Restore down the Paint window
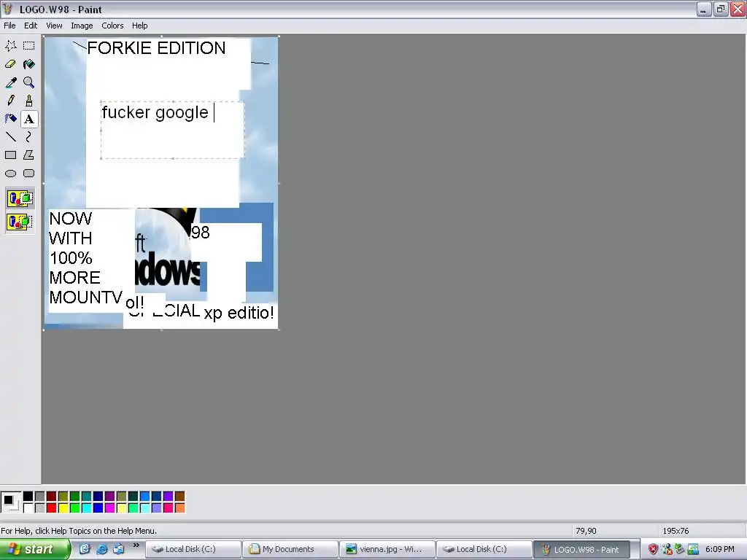 pos(720,9)
